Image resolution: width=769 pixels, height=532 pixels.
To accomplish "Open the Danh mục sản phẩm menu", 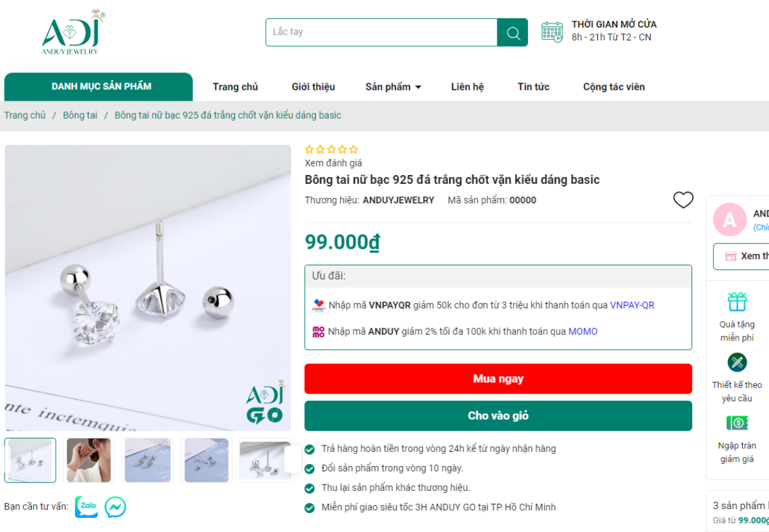I will point(101,87).
